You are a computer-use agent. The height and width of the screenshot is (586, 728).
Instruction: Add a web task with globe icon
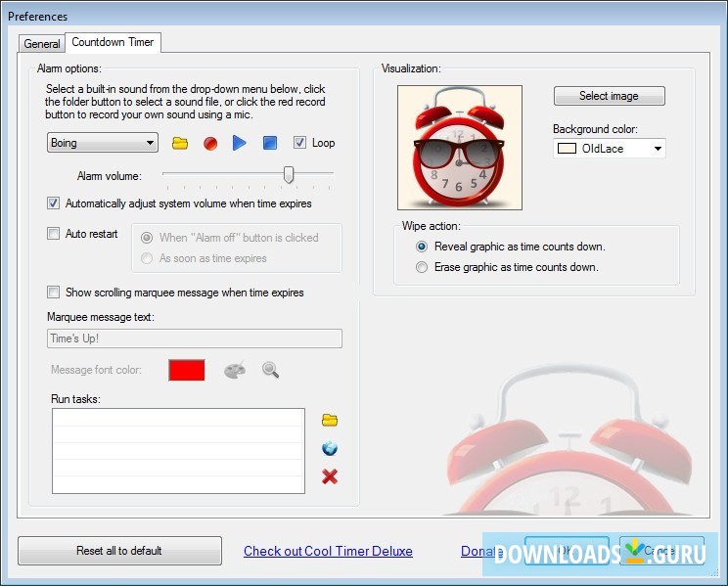330,448
